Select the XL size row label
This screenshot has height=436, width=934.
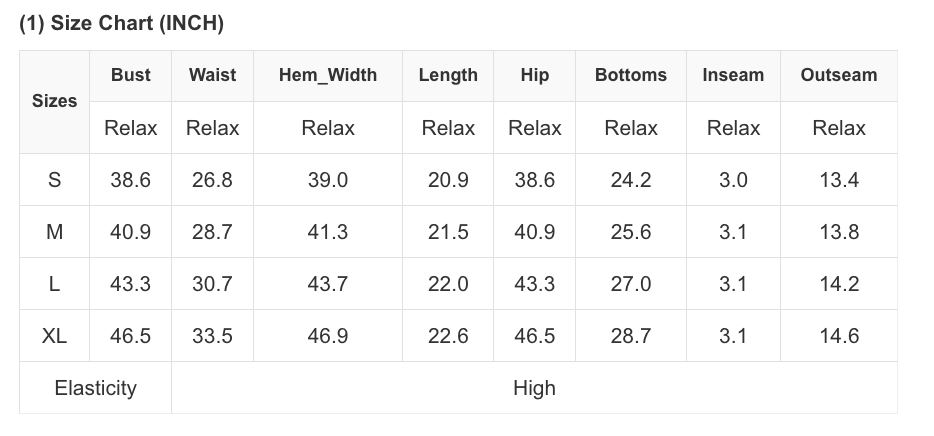[x=54, y=336]
